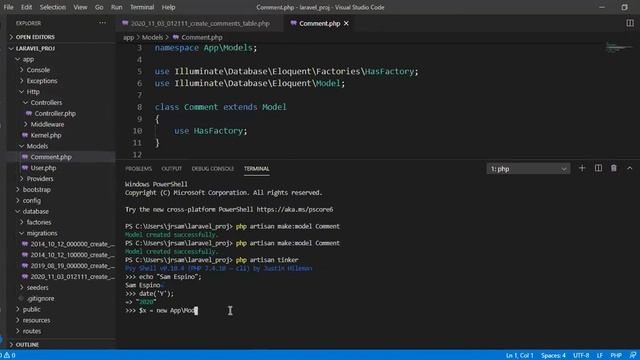Change file encoding UTF-8
The height and width of the screenshot is (360, 640).
pyautogui.click(x=581, y=356)
